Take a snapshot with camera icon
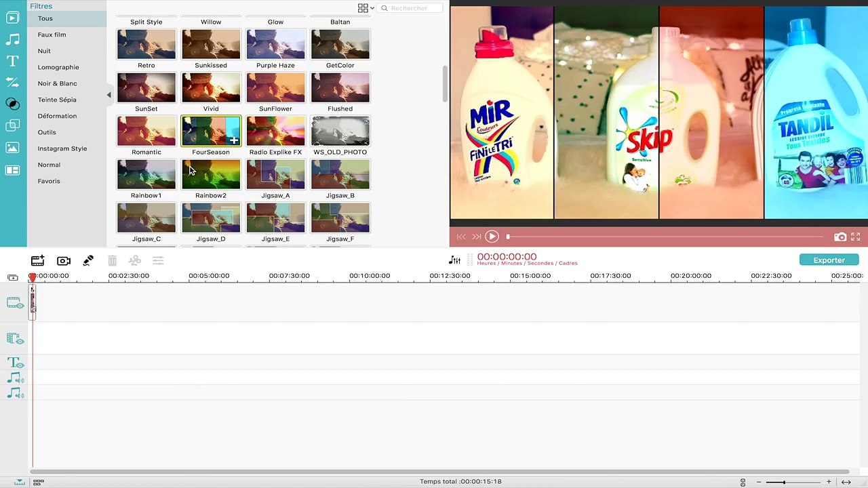The image size is (868, 488). [840, 237]
